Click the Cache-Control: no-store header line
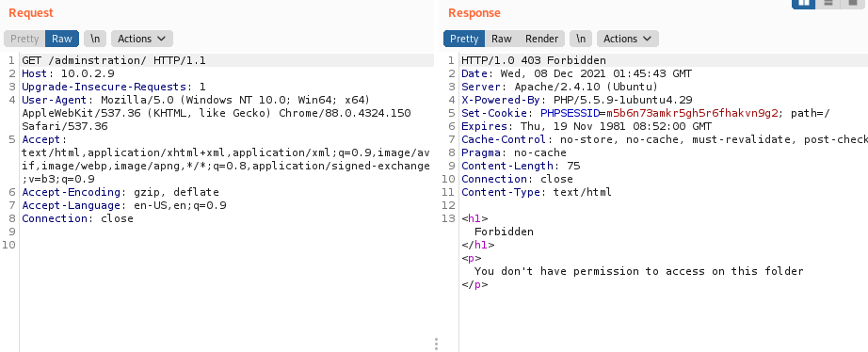 pyautogui.click(x=665, y=140)
